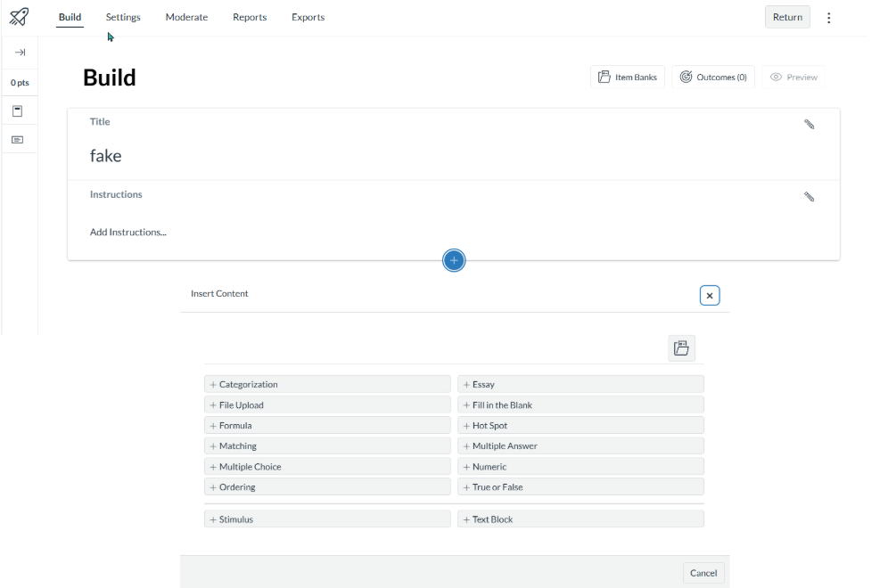Edit the Title with pencil icon
Image resolution: width=888 pixels, height=588 pixels.
(x=809, y=125)
